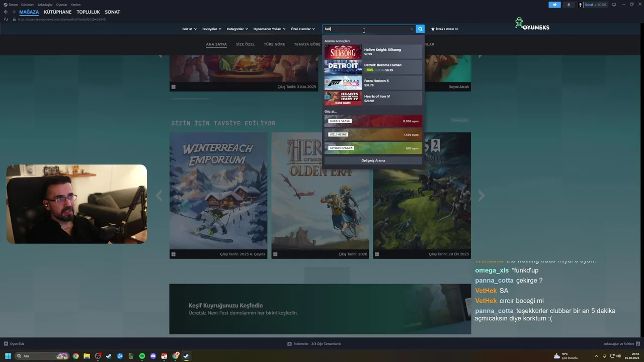The width and height of the screenshot is (644, 362).
Task: Expand the Kategoriler dropdown
Action: point(237,29)
